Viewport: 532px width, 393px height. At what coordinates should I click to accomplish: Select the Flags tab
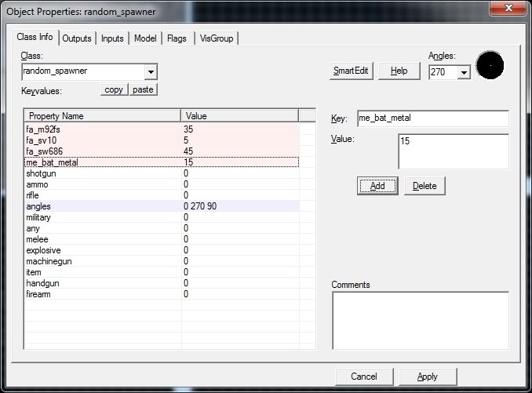pyautogui.click(x=177, y=38)
